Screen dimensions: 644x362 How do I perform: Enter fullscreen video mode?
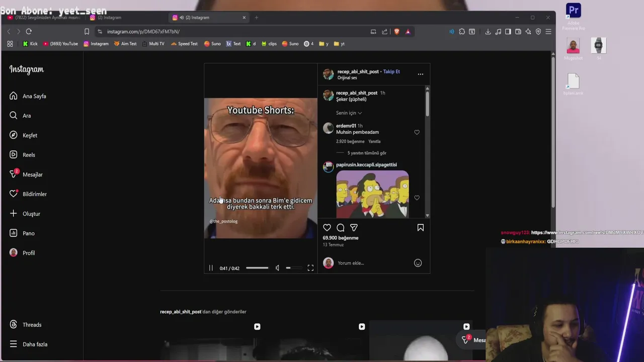pos(310,268)
